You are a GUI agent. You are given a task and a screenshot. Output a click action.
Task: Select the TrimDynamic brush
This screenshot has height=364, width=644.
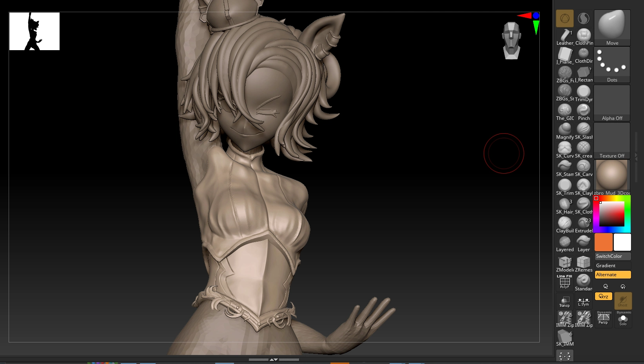click(584, 94)
